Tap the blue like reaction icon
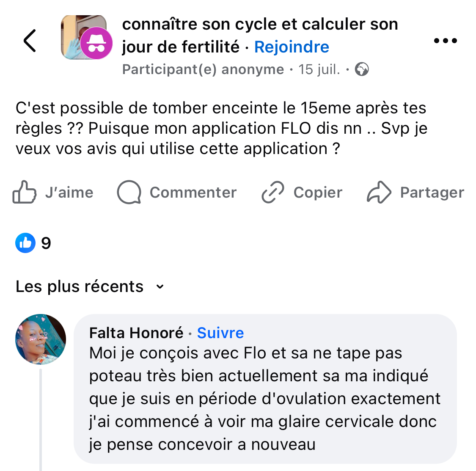Viewport: 476px width, 471px height. tap(25, 243)
